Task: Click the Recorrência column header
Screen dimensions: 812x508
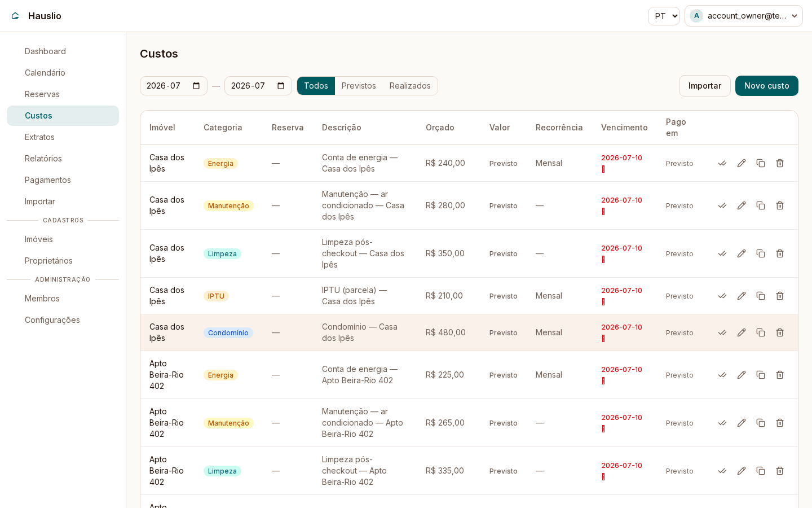Action: [559, 128]
